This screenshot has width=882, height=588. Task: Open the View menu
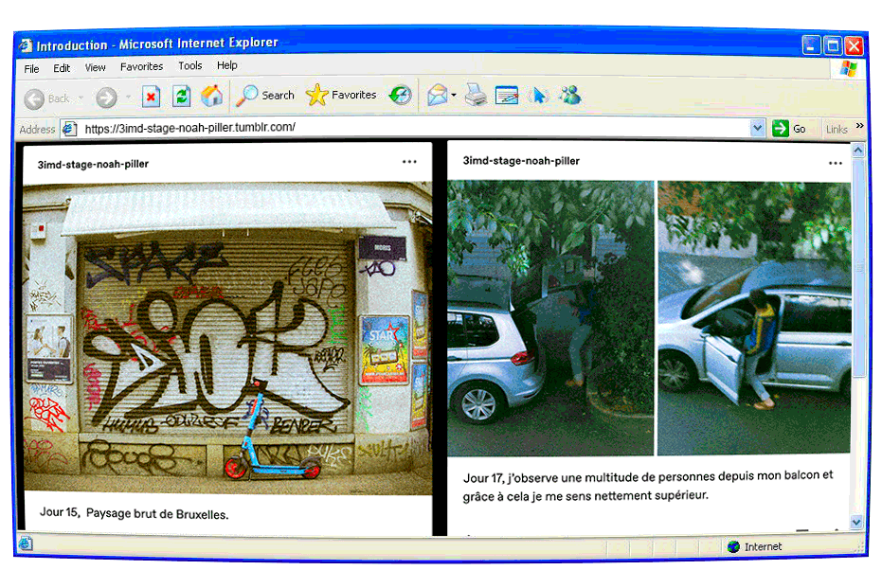coord(96,67)
